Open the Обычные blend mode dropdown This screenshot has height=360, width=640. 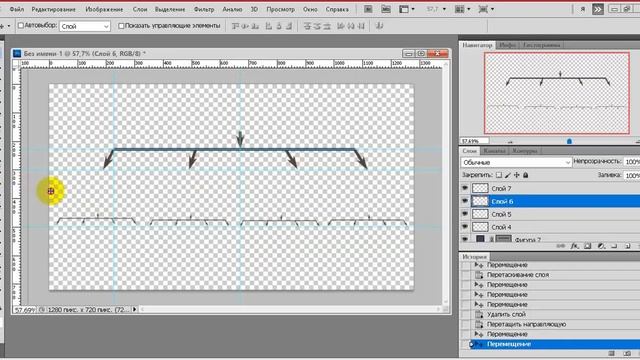coord(516,162)
